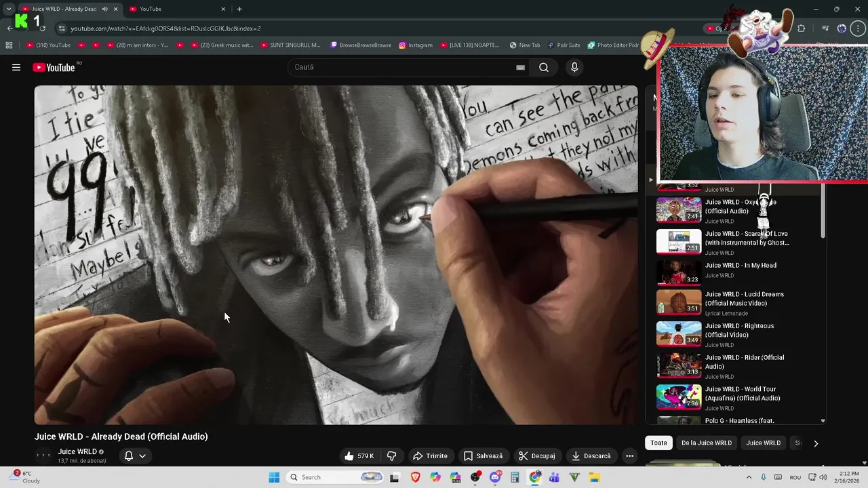868x488 pixels.
Task: Switch the ROU keyboard language
Action: tap(795, 477)
